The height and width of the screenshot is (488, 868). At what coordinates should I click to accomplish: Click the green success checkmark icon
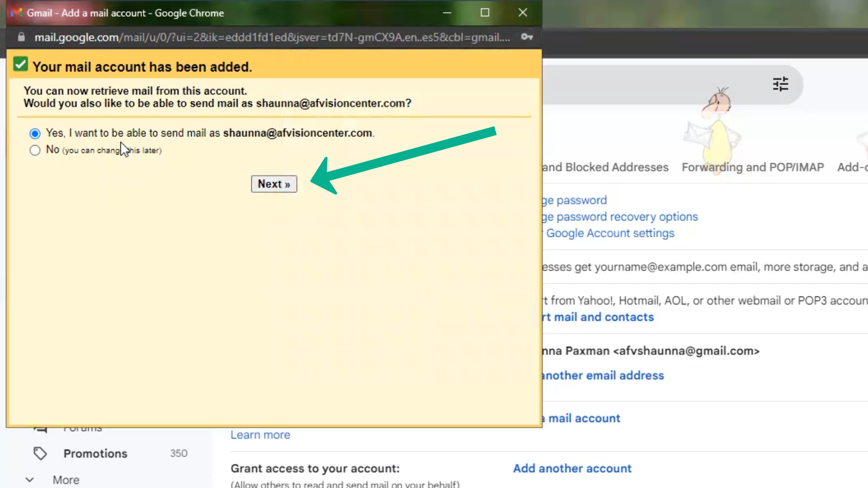[20, 64]
